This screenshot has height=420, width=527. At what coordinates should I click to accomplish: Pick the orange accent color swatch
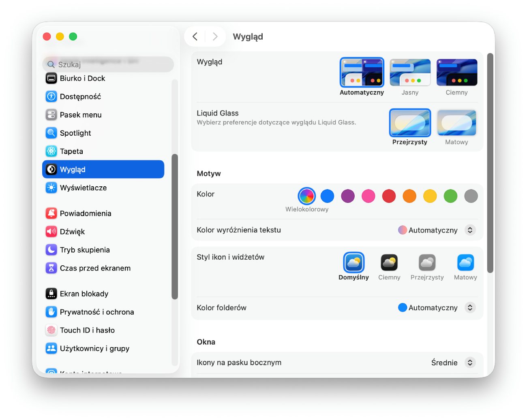409,196
